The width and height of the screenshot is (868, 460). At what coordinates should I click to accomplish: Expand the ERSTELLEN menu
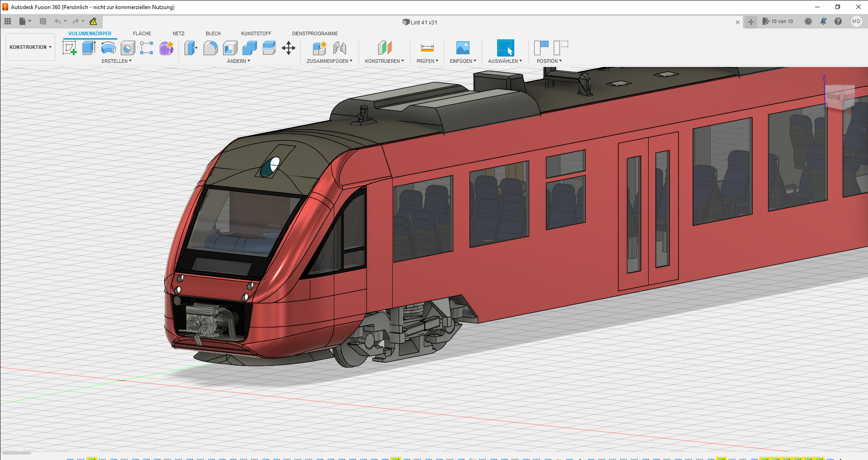pyautogui.click(x=117, y=61)
